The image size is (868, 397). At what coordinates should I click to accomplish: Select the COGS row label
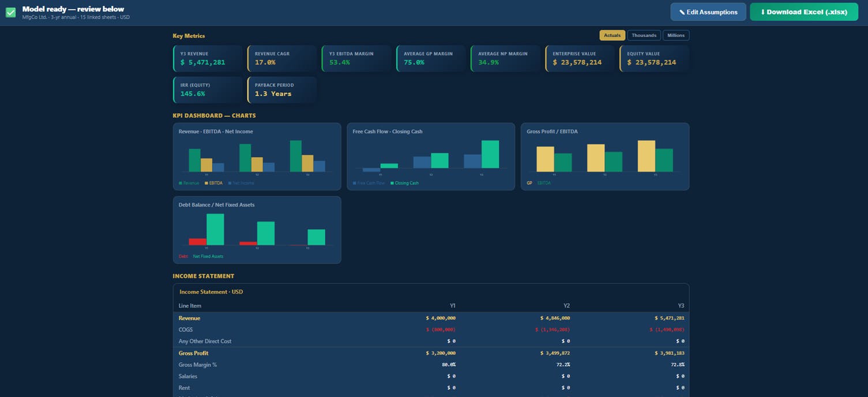point(186,329)
